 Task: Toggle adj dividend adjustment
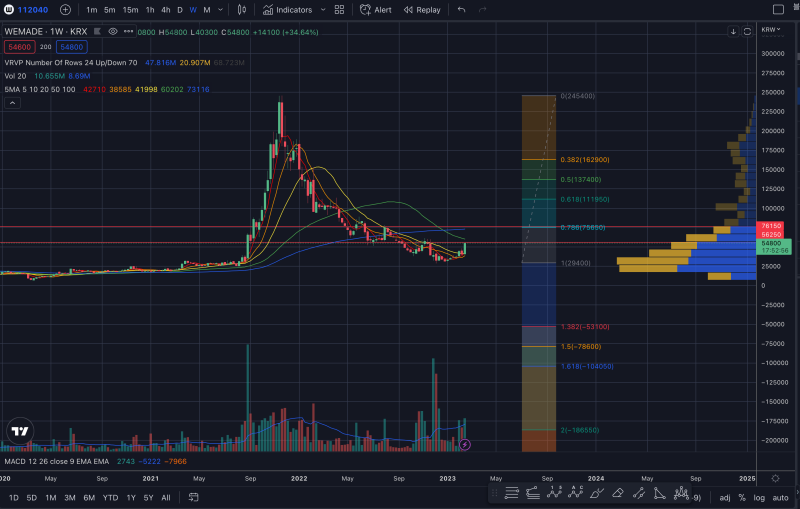tap(724, 498)
